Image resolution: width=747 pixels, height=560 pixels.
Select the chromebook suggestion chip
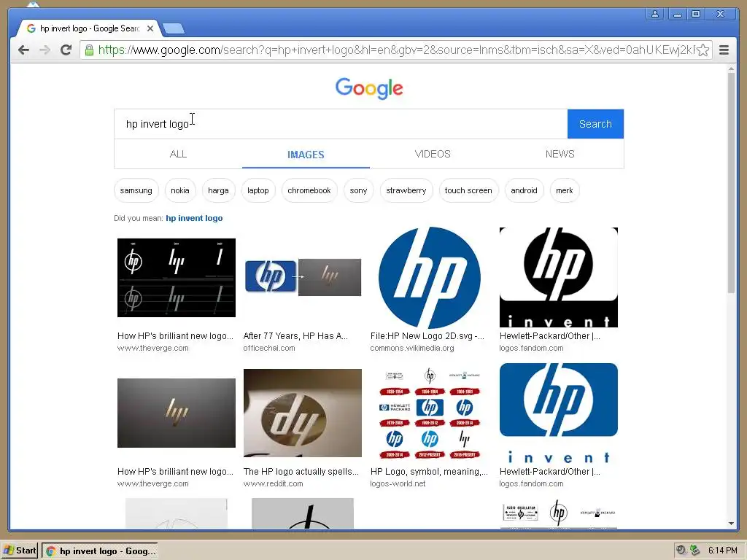[x=309, y=190]
